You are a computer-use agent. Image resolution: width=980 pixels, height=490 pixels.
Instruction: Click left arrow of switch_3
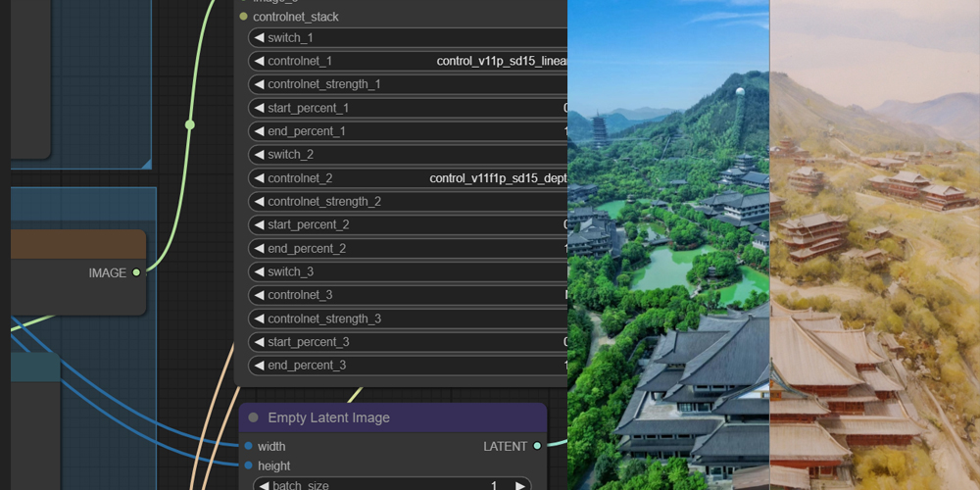tap(259, 271)
